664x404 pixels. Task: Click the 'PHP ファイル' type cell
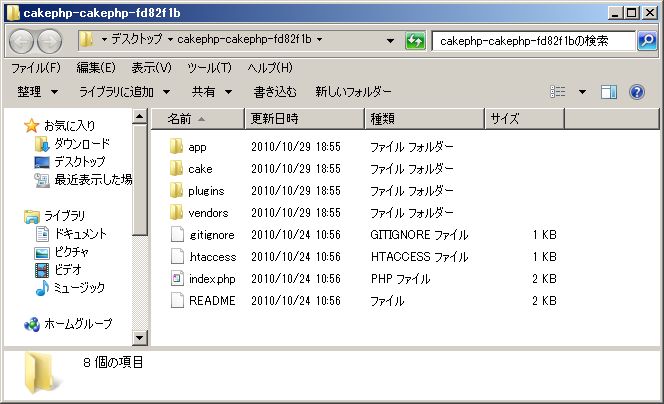tap(400, 279)
